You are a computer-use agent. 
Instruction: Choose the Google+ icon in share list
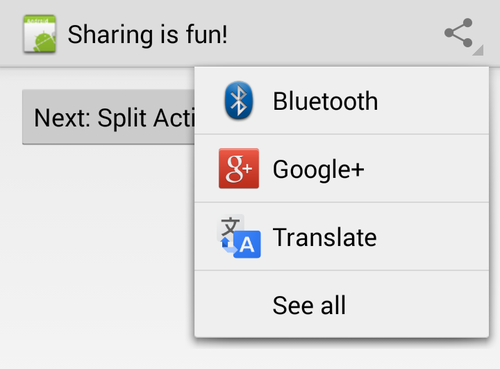[x=239, y=168]
